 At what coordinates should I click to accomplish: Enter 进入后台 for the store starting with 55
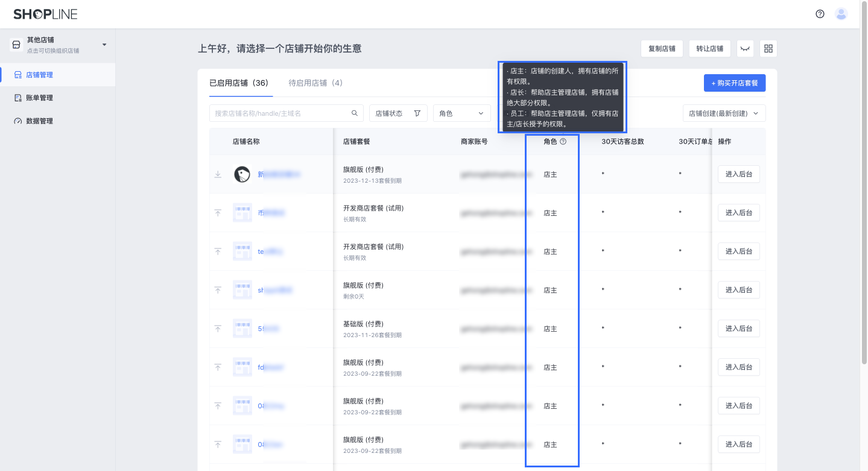click(x=739, y=329)
